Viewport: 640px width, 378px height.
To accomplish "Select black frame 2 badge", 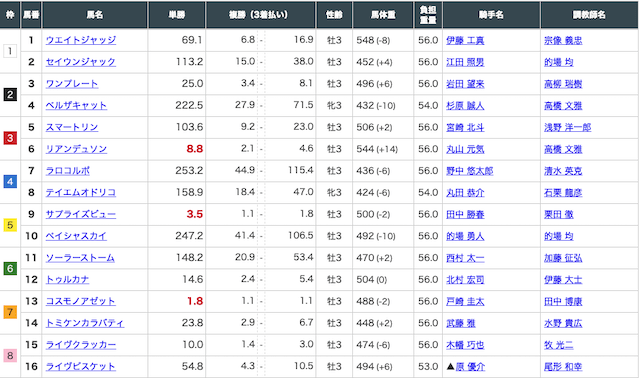I will coord(10,95).
